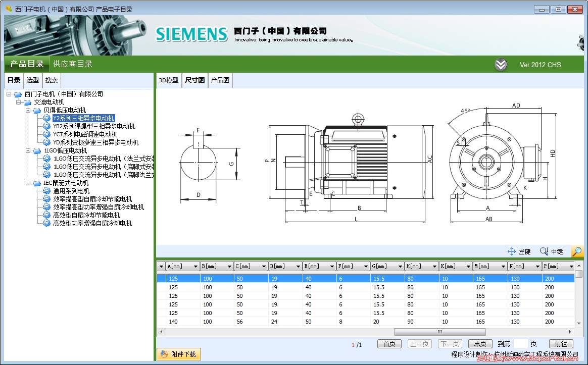Click the gear icon beside YB2系列隔爆型三相异步电动机
This screenshot has height=365, width=588.
tap(46, 126)
